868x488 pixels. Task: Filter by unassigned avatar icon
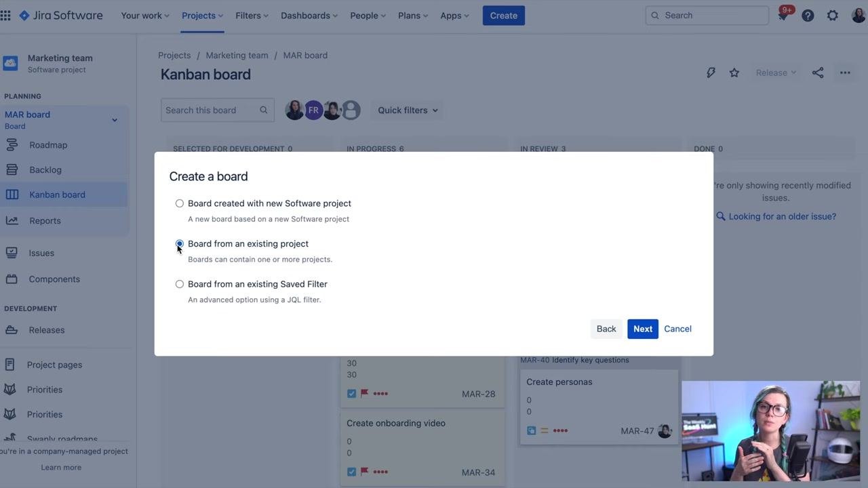(x=351, y=110)
